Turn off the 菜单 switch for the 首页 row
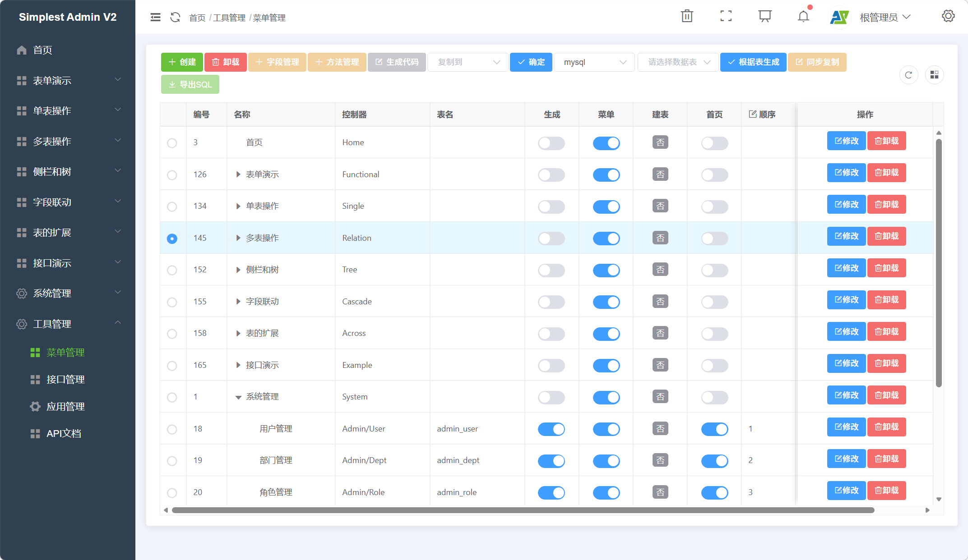The image size is (968, 560). click(606, 143)
